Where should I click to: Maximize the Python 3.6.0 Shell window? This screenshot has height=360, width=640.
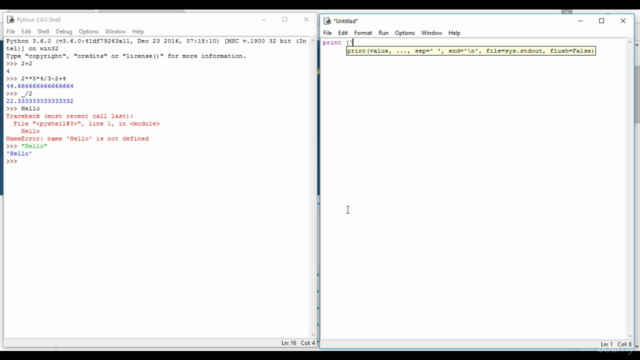click(285, 20)
